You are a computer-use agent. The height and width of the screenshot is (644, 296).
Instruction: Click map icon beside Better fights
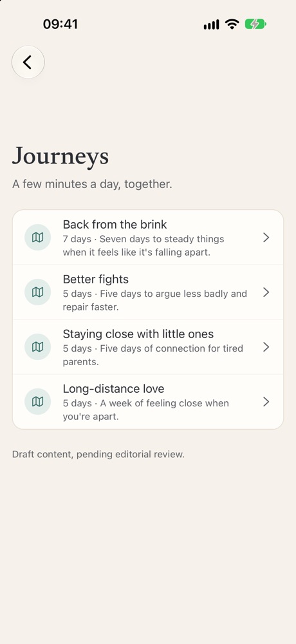[38, 292]
